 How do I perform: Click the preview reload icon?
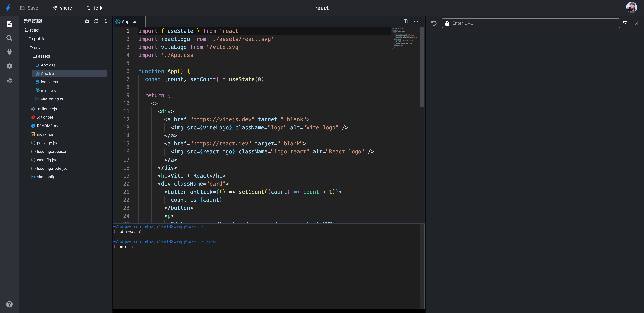(434, 23)
